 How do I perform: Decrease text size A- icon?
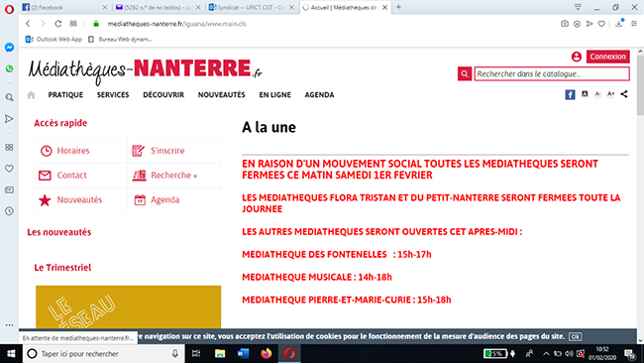[597, 94]
